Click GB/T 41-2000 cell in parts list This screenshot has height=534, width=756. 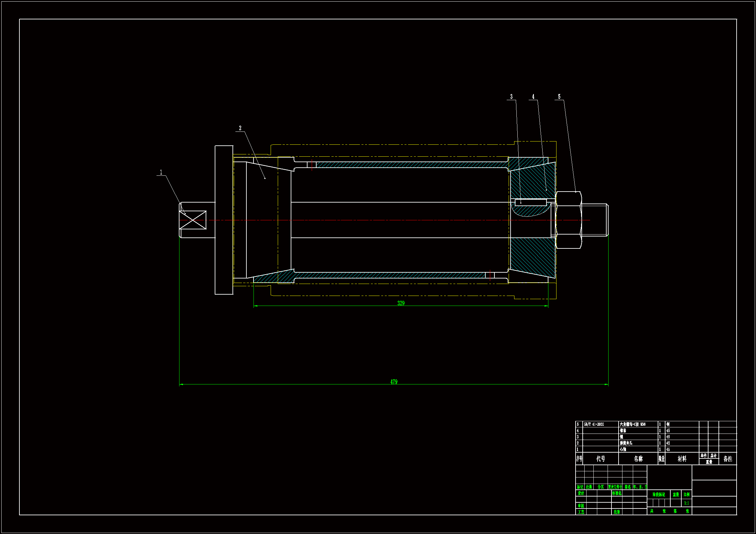(594, 424)
